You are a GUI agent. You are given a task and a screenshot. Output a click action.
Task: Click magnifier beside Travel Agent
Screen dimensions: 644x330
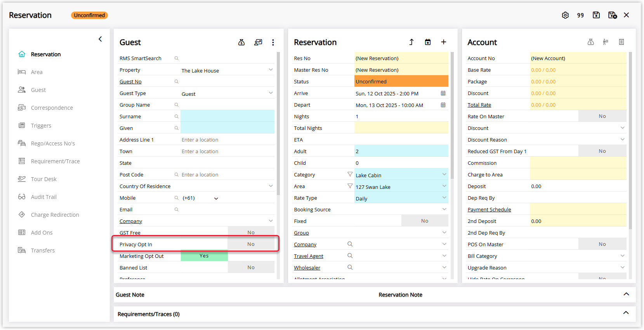pos(350,256)
